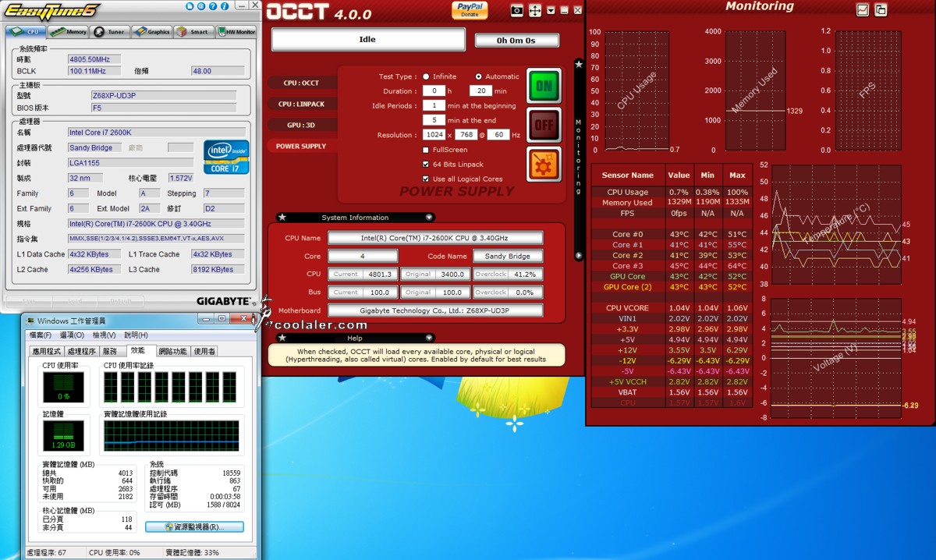This screenshot has height=560, width=936.
Task: Open the OCCT dropdown arrow in the title bar
Action: pyautogui.click(x=551, y=11)
